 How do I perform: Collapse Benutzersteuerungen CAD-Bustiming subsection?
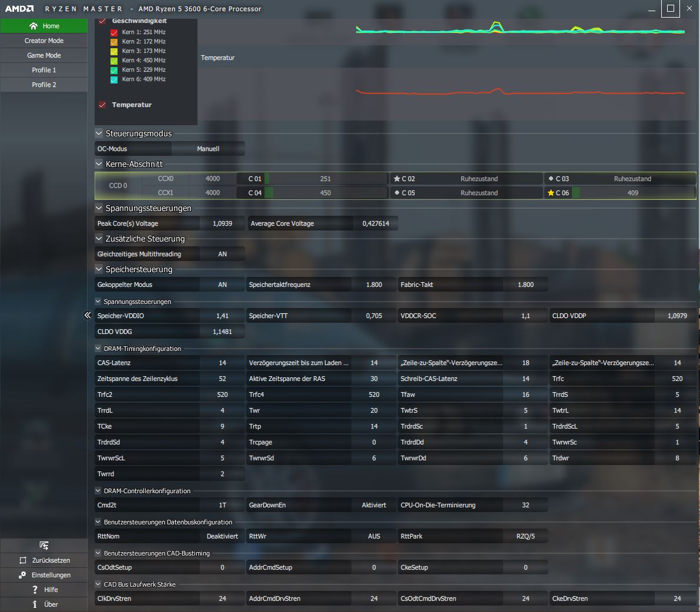point(98,553)
